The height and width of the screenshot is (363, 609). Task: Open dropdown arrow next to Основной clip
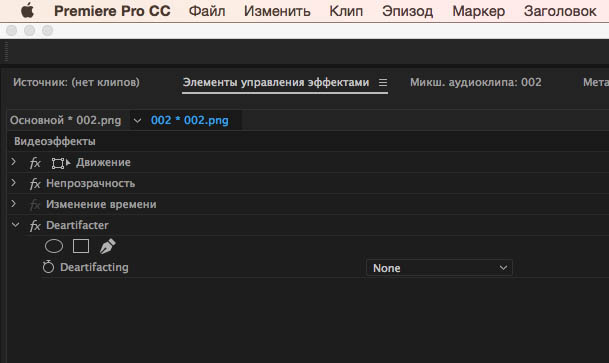click(137, 121)
